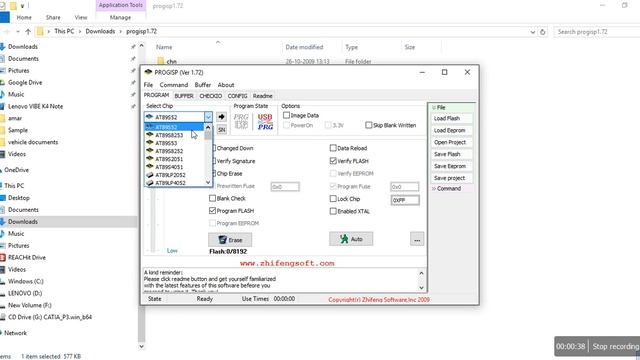Select Google Drive in Explorer navigation pane
The width and height of the screenshot is (640, 360).
(x=25, y=82)
